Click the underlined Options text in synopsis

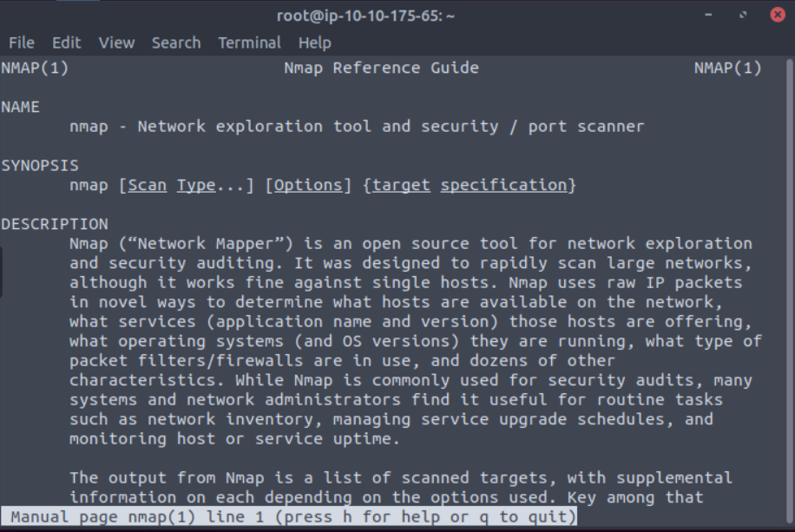pyautogui.click(x=308, y=186)
